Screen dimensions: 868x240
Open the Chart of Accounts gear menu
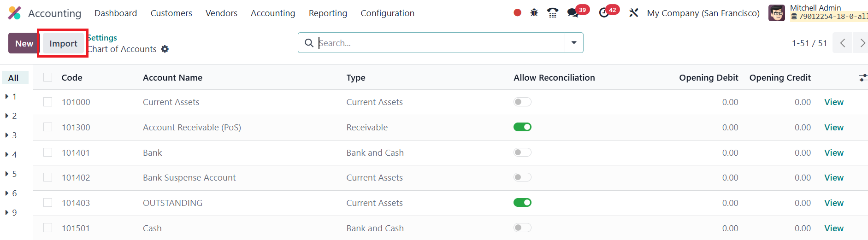165,49
